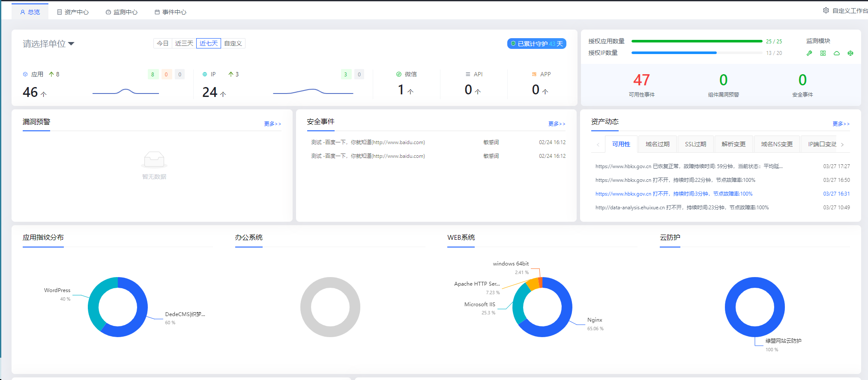
Task: Move asset tabs left with arrow
Action: point(598,145)
